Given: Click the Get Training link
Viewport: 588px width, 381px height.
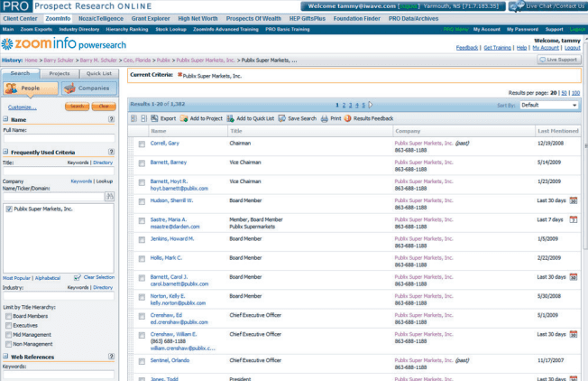Looking at the screenshot, I should (497, 48).
